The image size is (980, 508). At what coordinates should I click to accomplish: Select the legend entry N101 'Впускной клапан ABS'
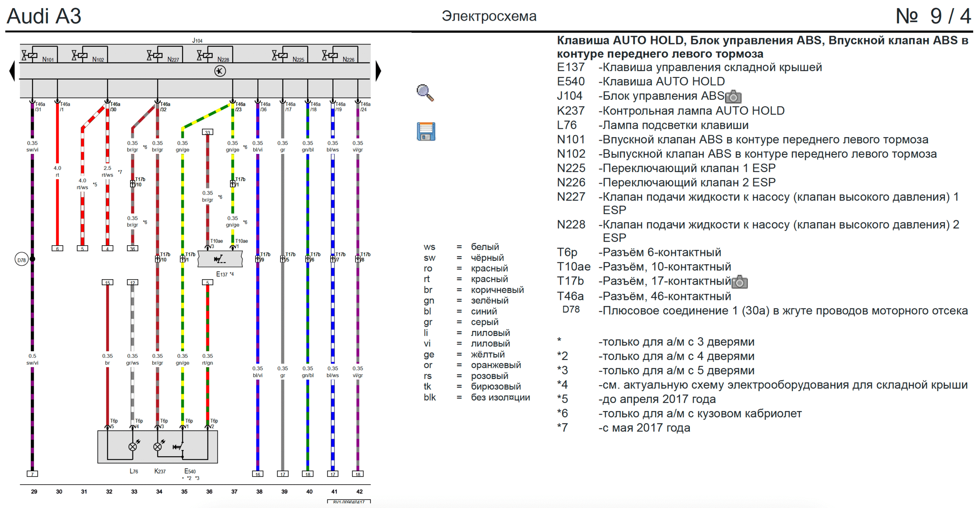(x=743, y=139)
